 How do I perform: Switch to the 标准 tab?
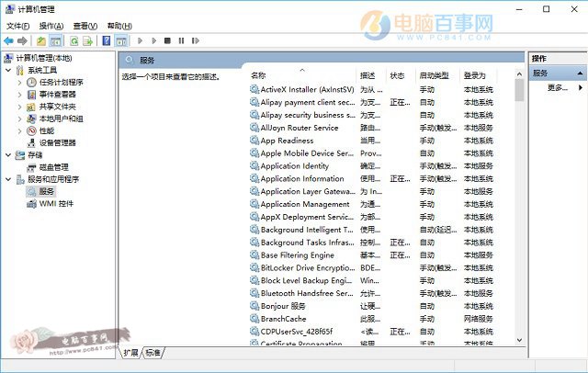click(x=153, y=353)
